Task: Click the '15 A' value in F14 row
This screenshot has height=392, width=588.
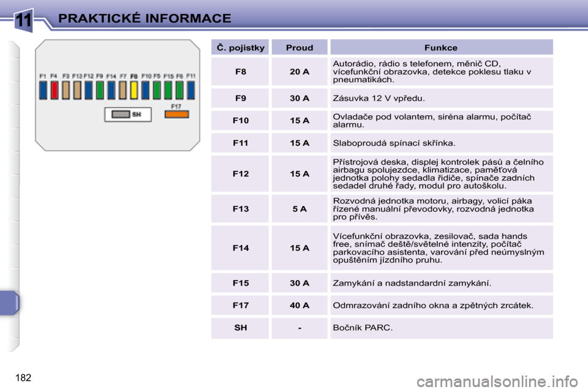Action: (x=300, y=248)
